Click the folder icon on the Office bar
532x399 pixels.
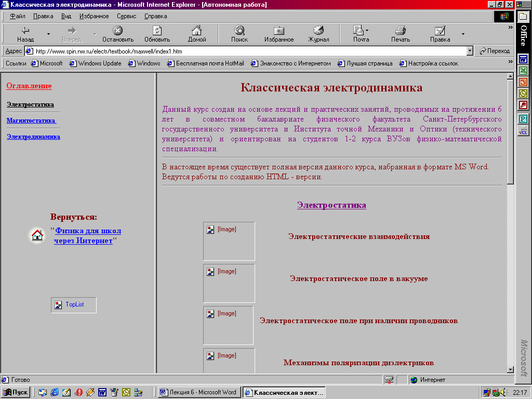coord(523,16)
